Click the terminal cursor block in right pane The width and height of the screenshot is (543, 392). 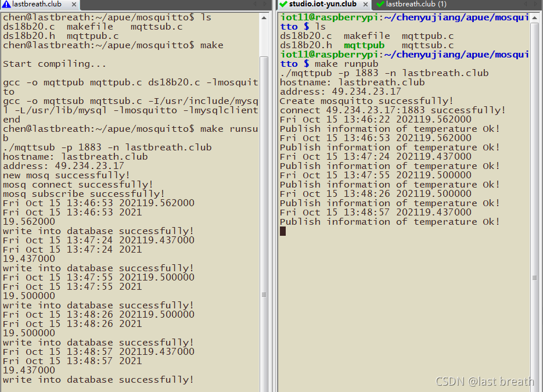coord(283,231)
